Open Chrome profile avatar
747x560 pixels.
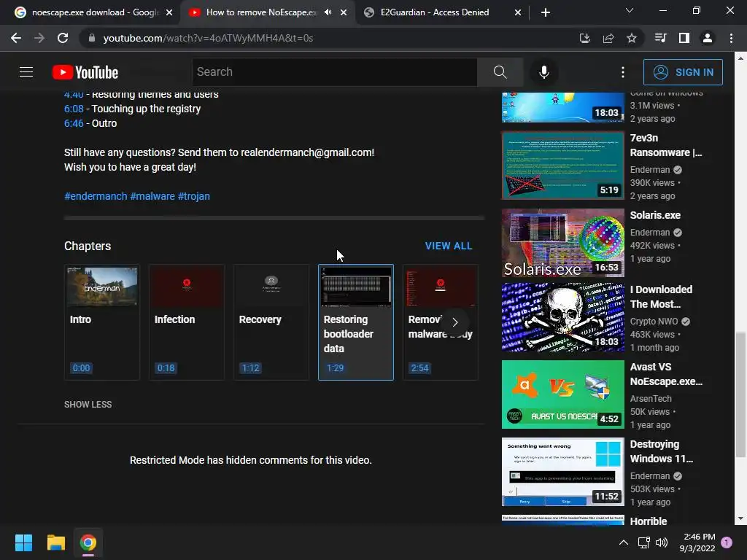(708, 38)
